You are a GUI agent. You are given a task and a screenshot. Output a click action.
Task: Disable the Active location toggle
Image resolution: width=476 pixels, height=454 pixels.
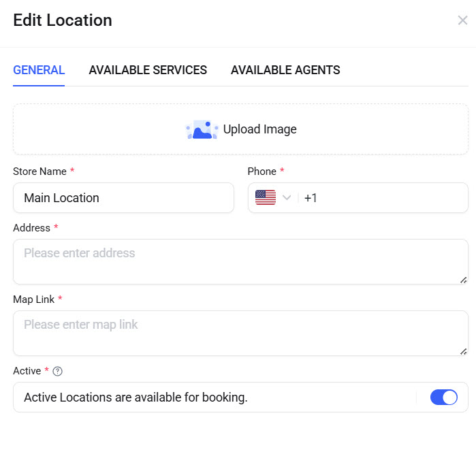point(443,398)
